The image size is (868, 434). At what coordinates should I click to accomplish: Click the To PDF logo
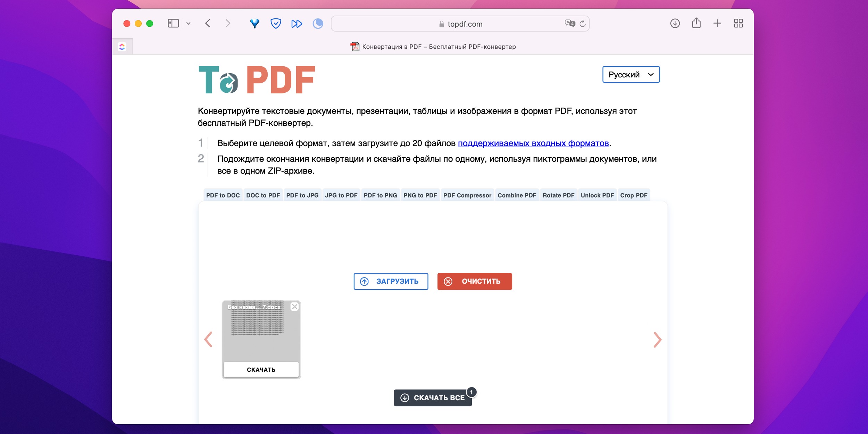click(257, 80)
